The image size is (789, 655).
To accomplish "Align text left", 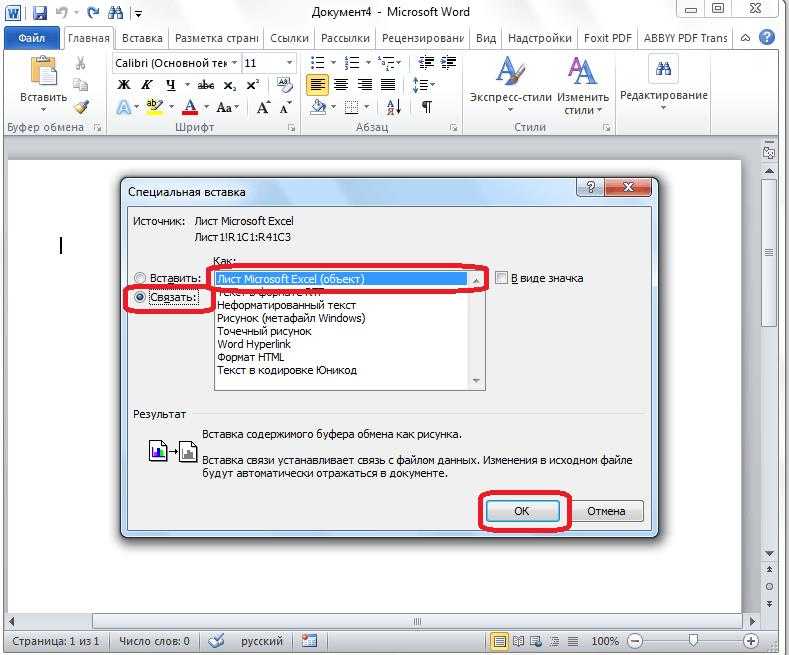I will click(317, 85).
